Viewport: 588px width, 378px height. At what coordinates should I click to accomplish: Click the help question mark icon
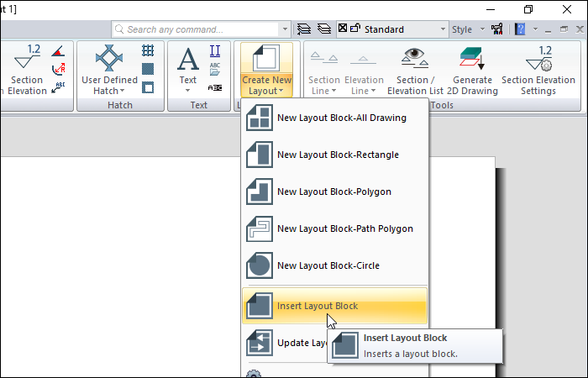520,29
